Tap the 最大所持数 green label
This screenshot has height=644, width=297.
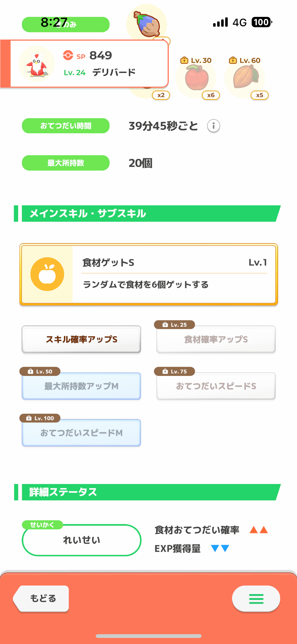(x=66, y=163)
